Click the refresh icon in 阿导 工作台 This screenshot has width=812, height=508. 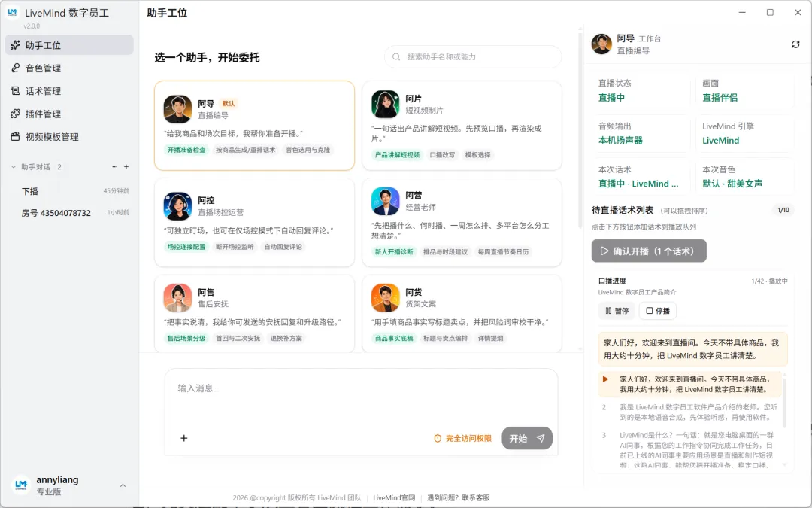795,44
